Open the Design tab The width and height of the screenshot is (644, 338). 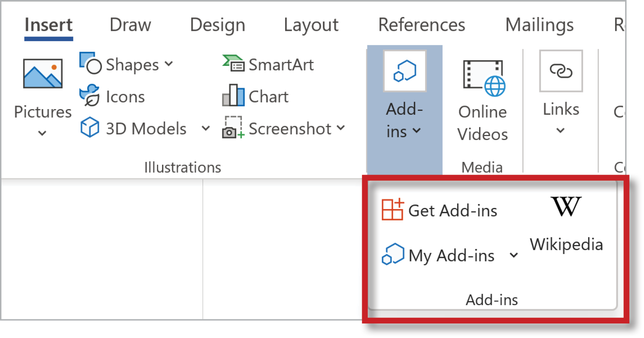click(217, 26)
